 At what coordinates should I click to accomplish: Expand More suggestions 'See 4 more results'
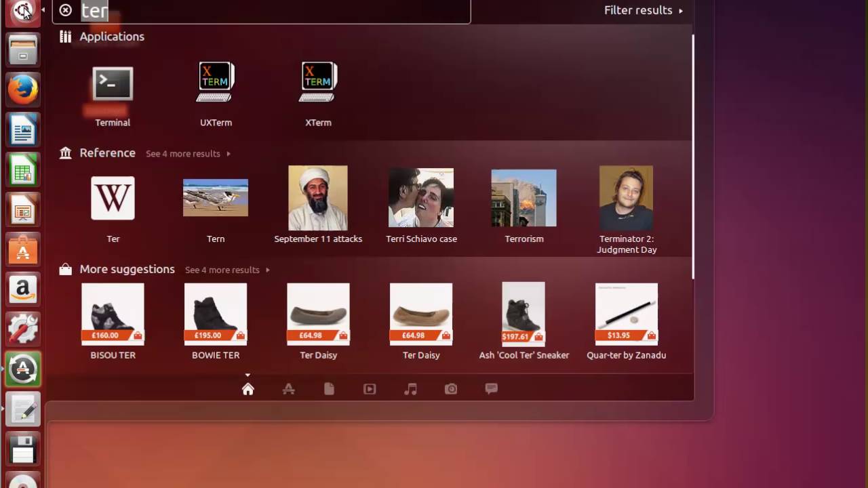click(227, 270)
